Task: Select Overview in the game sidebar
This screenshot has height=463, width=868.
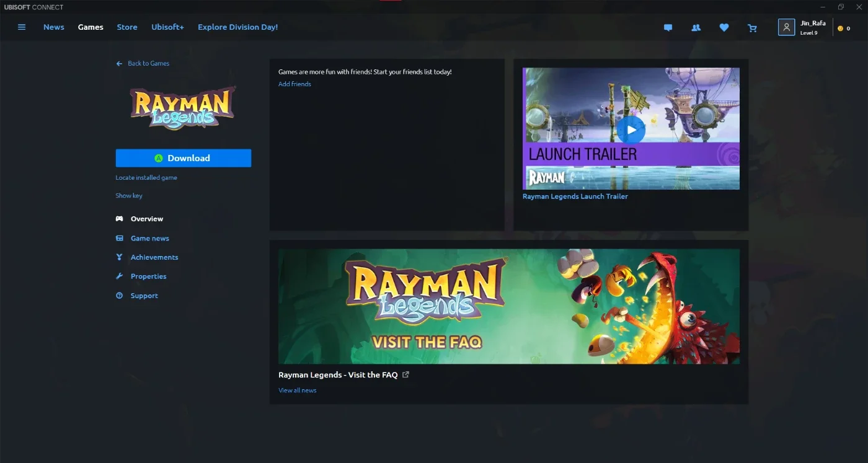Action: tap(147, 219)
